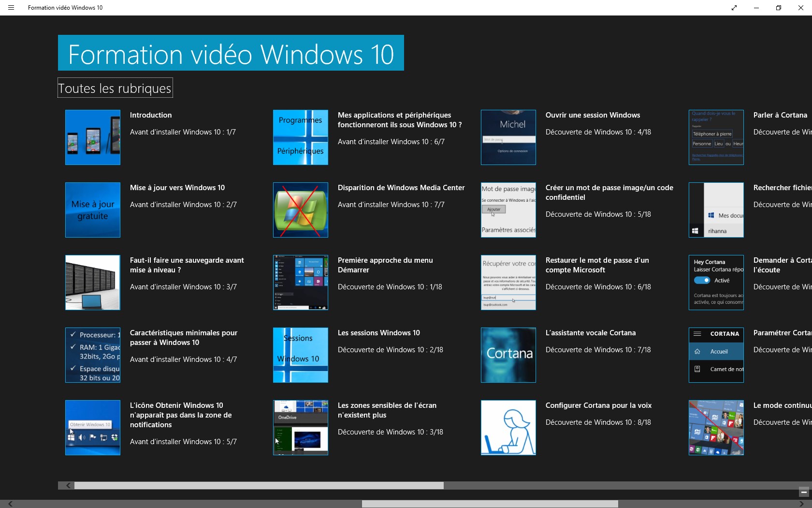Select 'Configurer Cortana pour la voix' title
Image resolution: width=812 pixels, height=508 pixels.
pyautogui.click(x=599, y=405)
